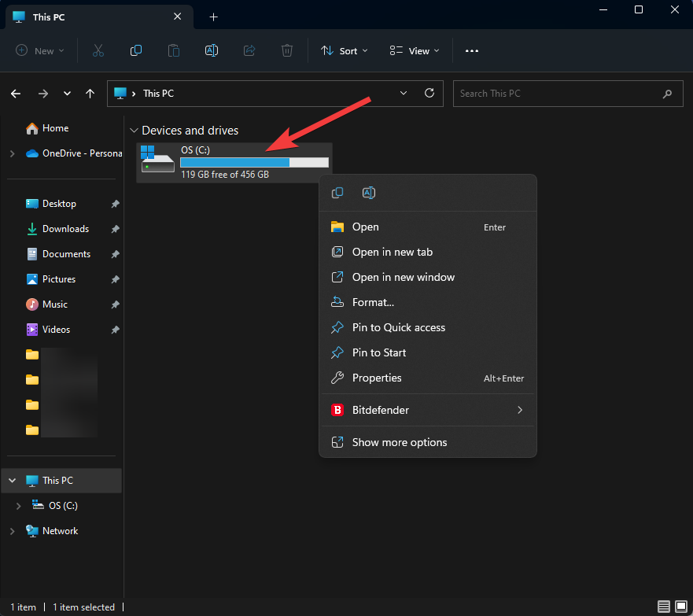Switch to details view in status bar
The width and height of the screenshot is (693, 616).
click(664, 607)
